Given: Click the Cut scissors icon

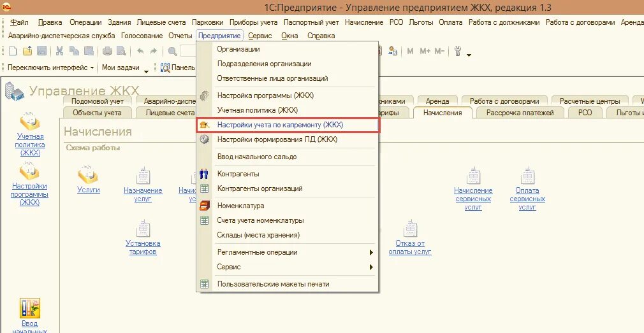Looking at the screenshot, I should click(x=59, y=52).
